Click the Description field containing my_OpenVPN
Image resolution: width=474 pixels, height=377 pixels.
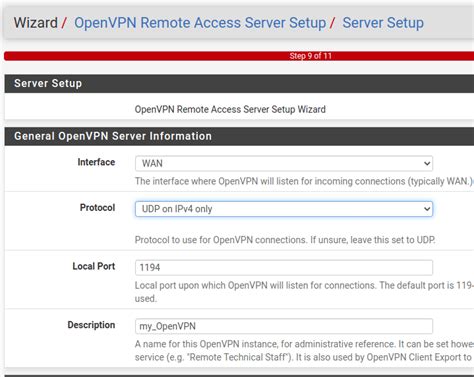click(284, 326)
